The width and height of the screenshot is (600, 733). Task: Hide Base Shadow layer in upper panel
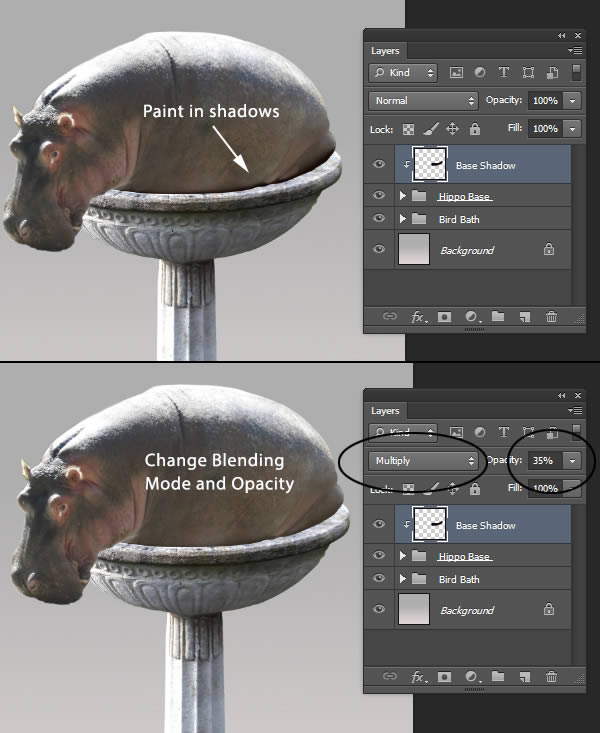379,164
